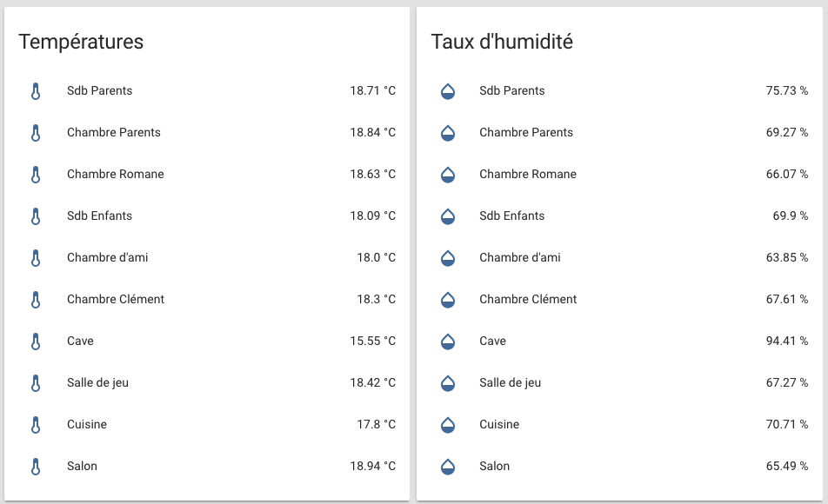Click the 94.41 % humidity reading
828x504 pixels.
[x=786, y=342]
